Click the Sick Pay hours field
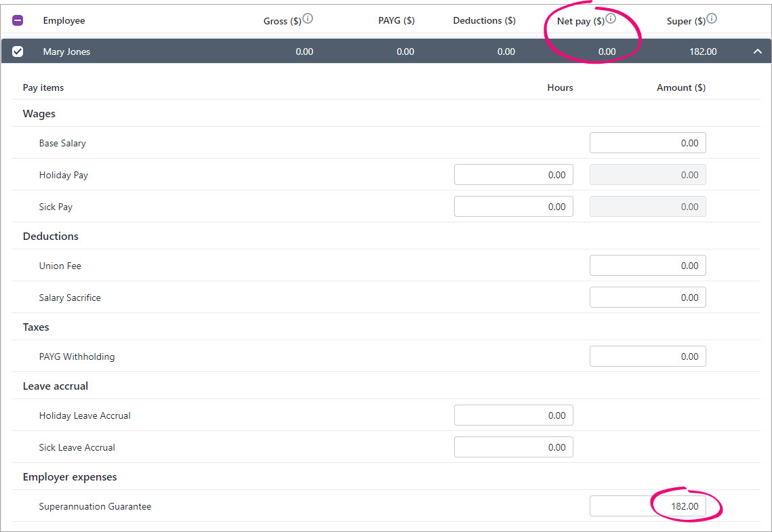 point(514,207)
